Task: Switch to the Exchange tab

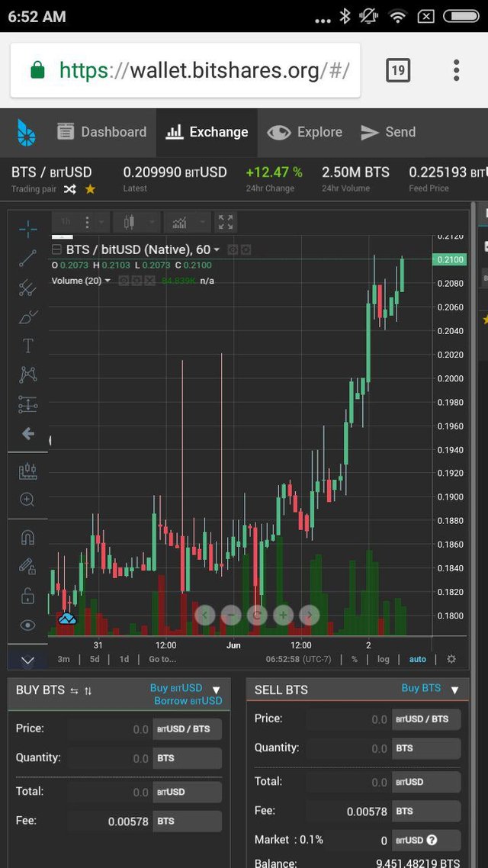Action: [207, 132]
